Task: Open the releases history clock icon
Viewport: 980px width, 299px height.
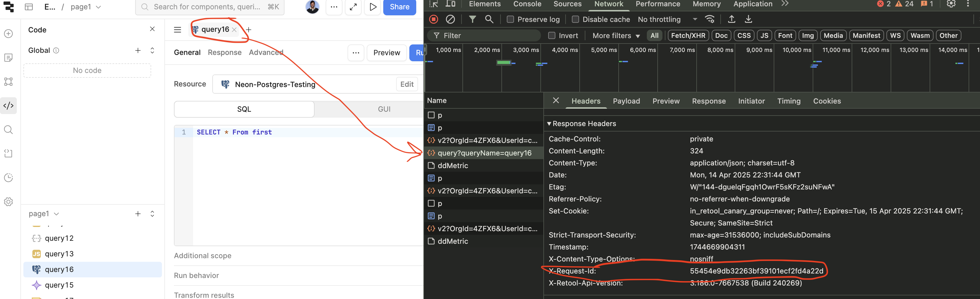Action: pos(8,177)
